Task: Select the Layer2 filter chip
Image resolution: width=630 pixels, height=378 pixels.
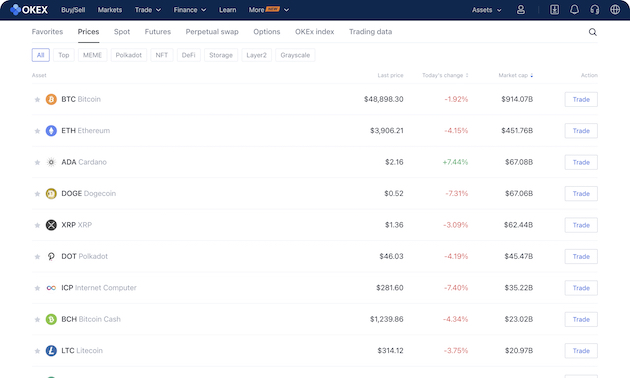Action: point(256,55)
